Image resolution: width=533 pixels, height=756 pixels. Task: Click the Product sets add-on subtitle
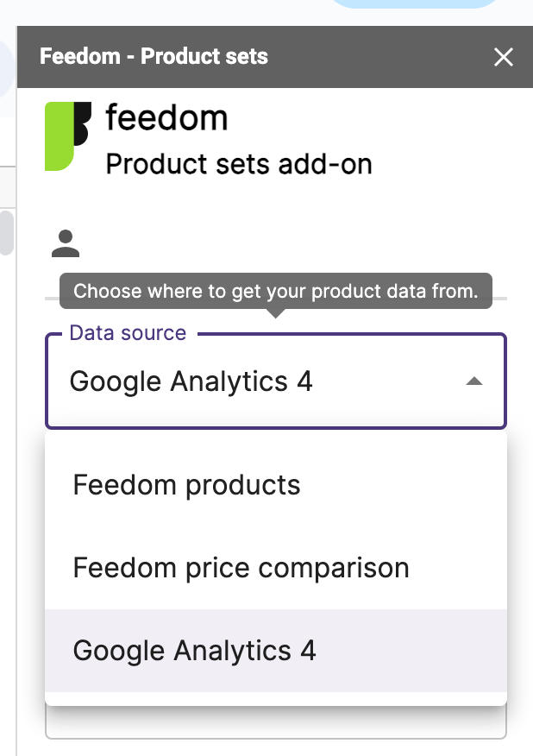239,165
